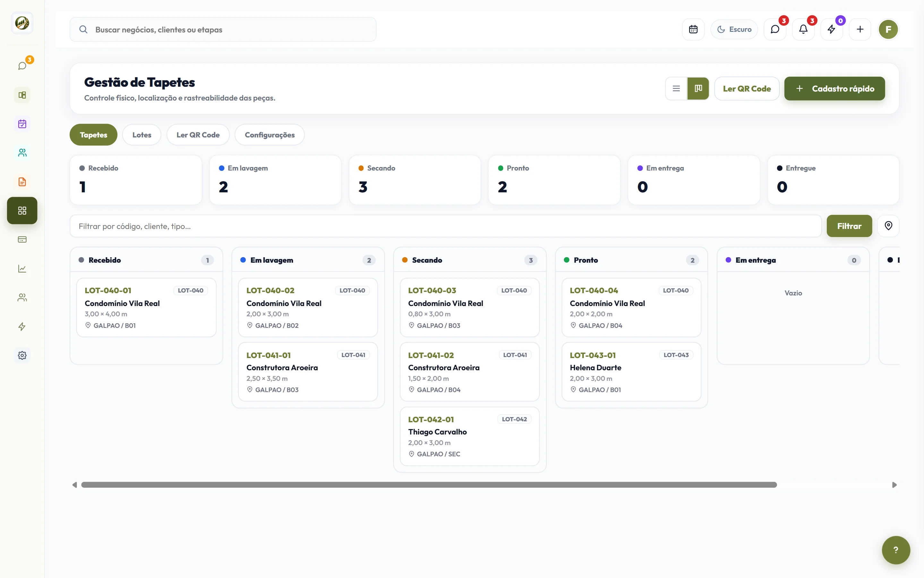The width and height of the screenshot is (924, 578).
Task: Click the plus add icon in top bar
Action: click(x=860, y=30)
